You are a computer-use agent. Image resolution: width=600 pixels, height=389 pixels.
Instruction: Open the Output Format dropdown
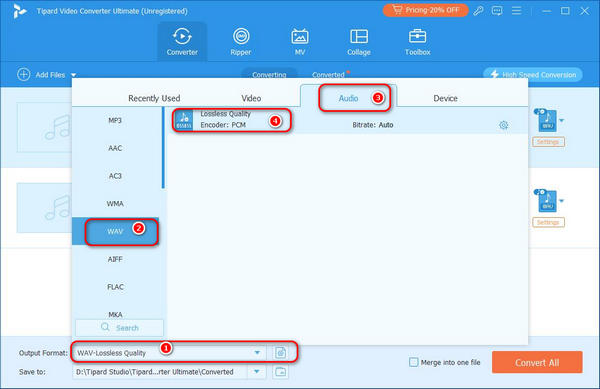(x=257, y=353)
